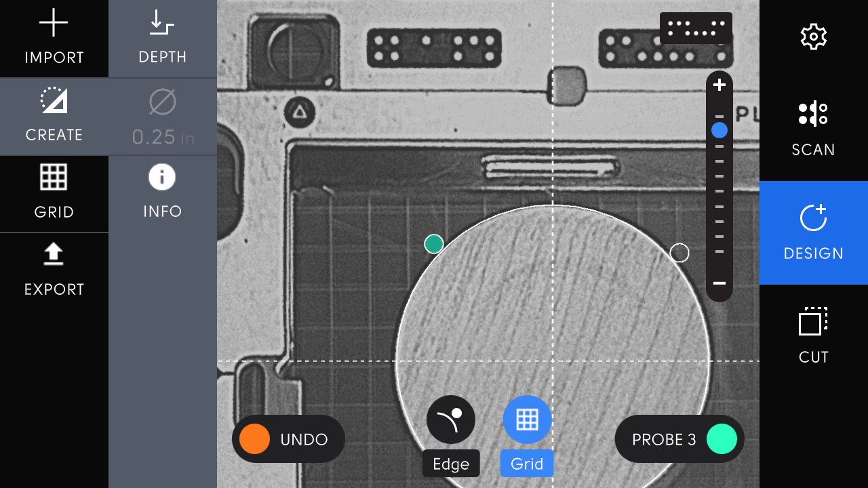Toggle Grid snapping off

527,420
